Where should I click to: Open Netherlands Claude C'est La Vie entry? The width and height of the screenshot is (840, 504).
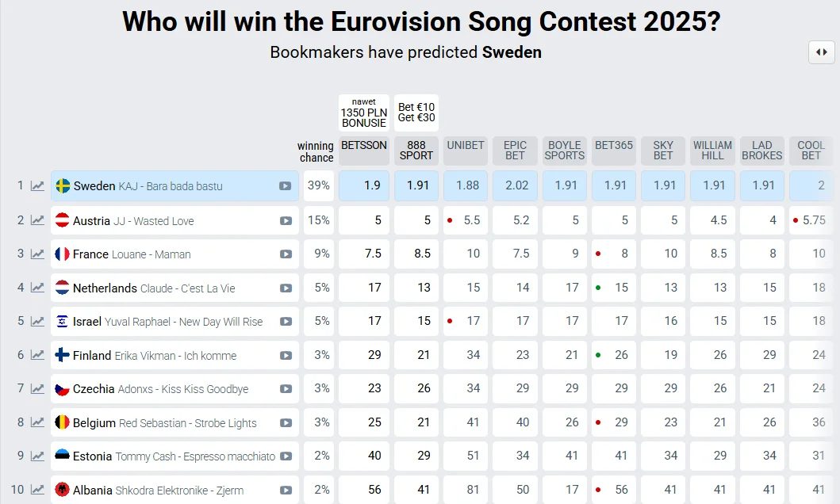(x=175, y=288)
